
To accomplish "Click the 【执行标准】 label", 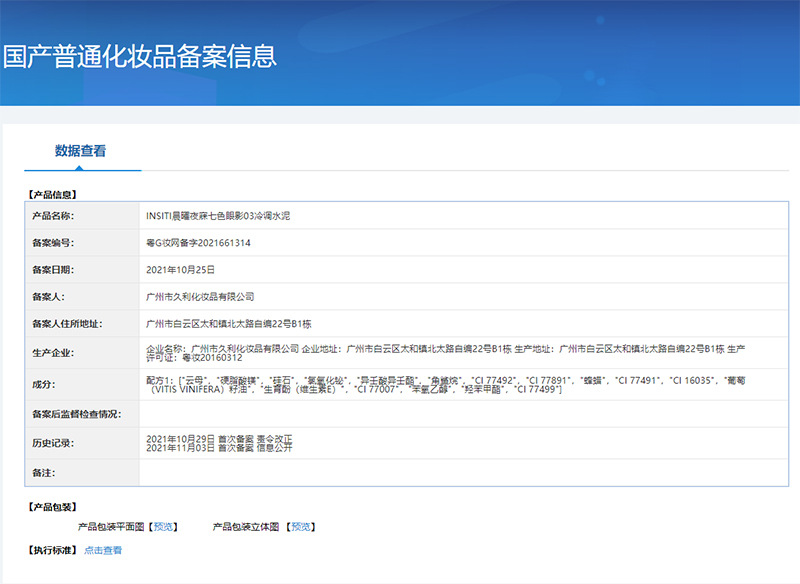I will (x=53, y=550).
